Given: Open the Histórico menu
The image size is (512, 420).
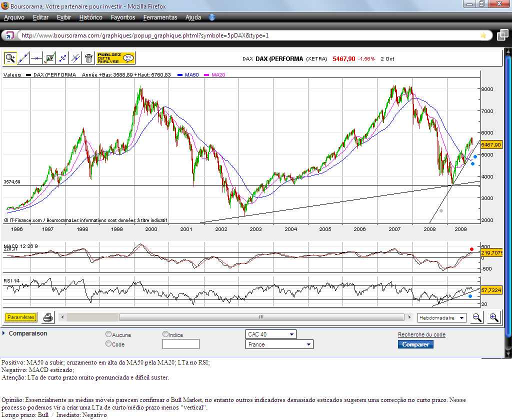Looking at the screenshot, I should coord(91,17).
